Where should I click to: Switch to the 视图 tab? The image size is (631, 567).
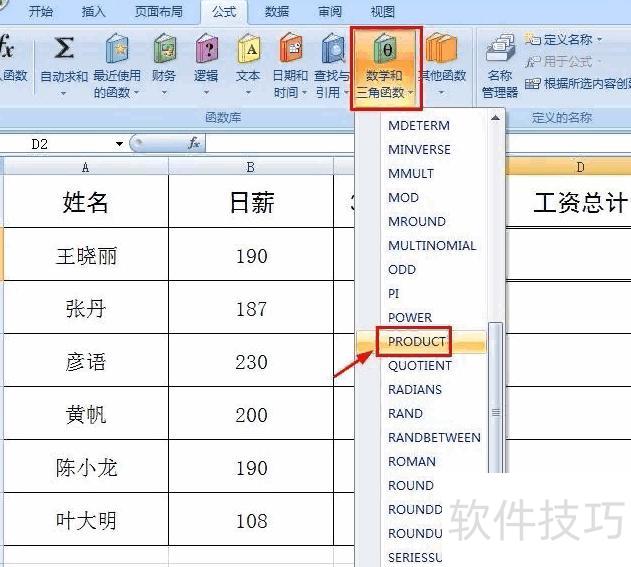382,11
